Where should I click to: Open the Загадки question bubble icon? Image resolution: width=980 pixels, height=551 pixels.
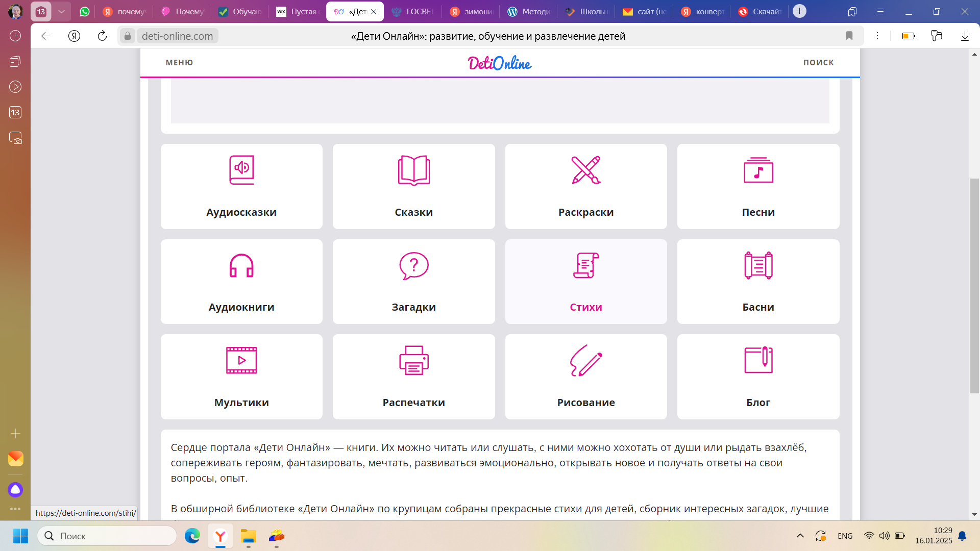[x=413, y=266]
